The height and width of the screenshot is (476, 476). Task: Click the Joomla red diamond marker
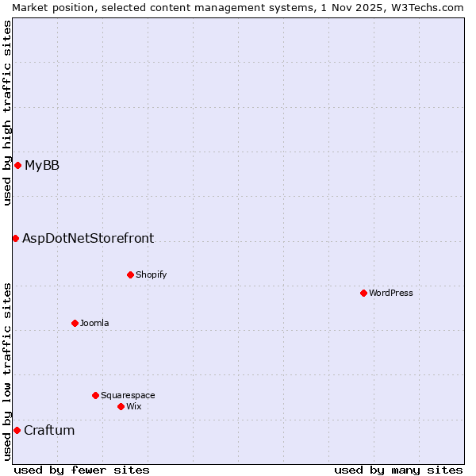pos(75,323)
